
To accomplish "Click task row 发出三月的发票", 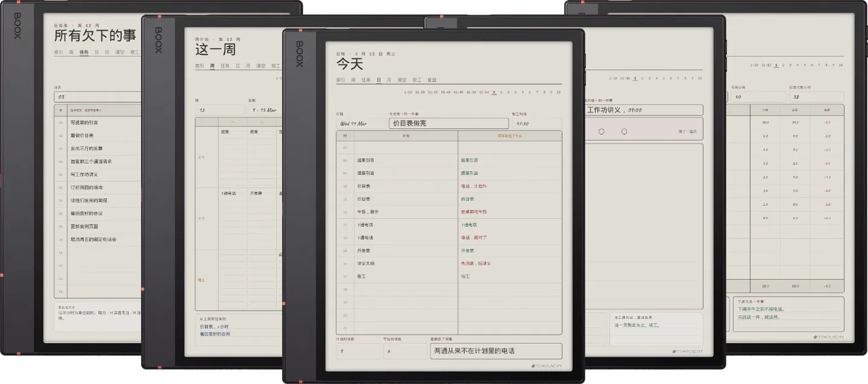I will (97, 148).
